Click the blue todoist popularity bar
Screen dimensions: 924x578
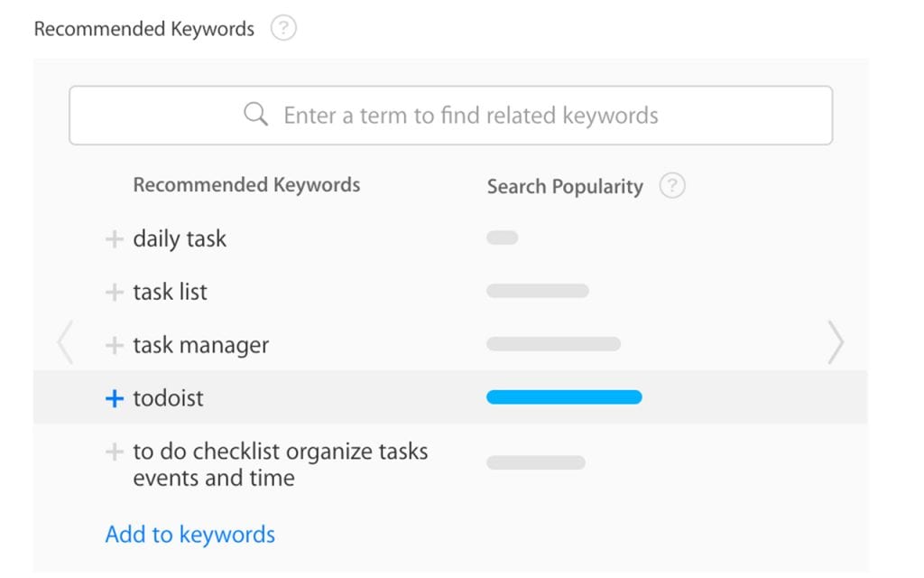point(564,397)
